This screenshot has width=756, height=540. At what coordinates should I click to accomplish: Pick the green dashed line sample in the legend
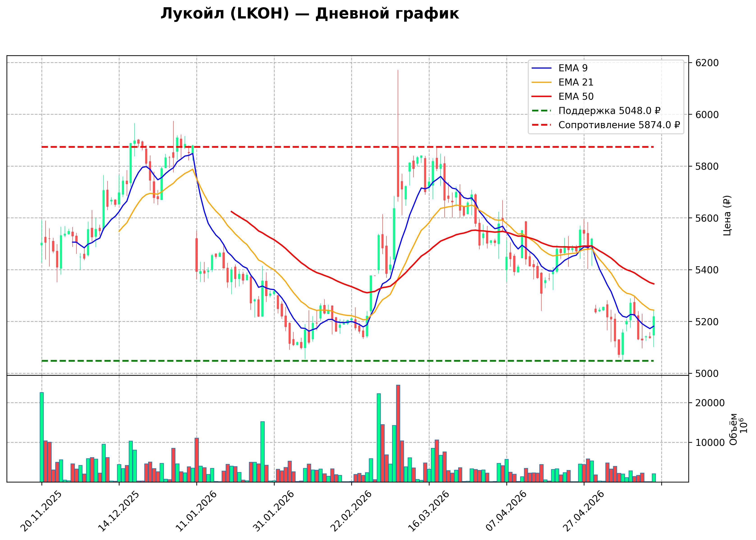[541, 111]
